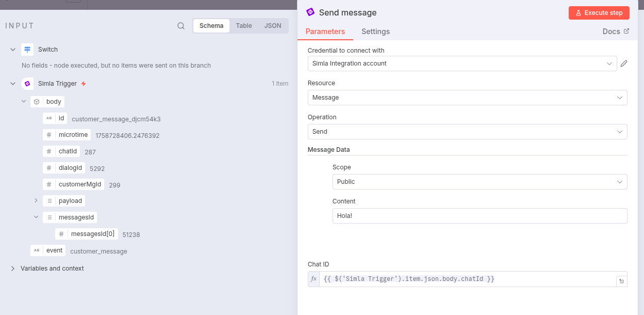The height and width of the screenshot is (315, 644).
Task: Open the Docs link
Action: pos(616,31)
